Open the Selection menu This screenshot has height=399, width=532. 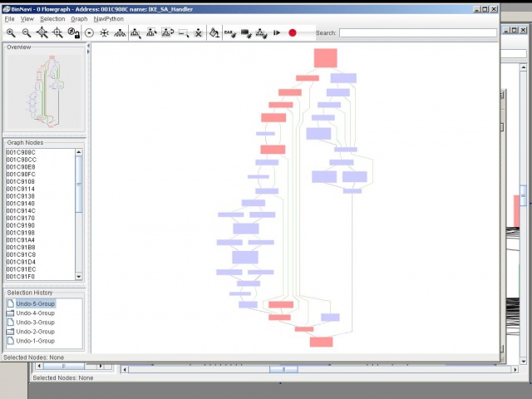52,19
